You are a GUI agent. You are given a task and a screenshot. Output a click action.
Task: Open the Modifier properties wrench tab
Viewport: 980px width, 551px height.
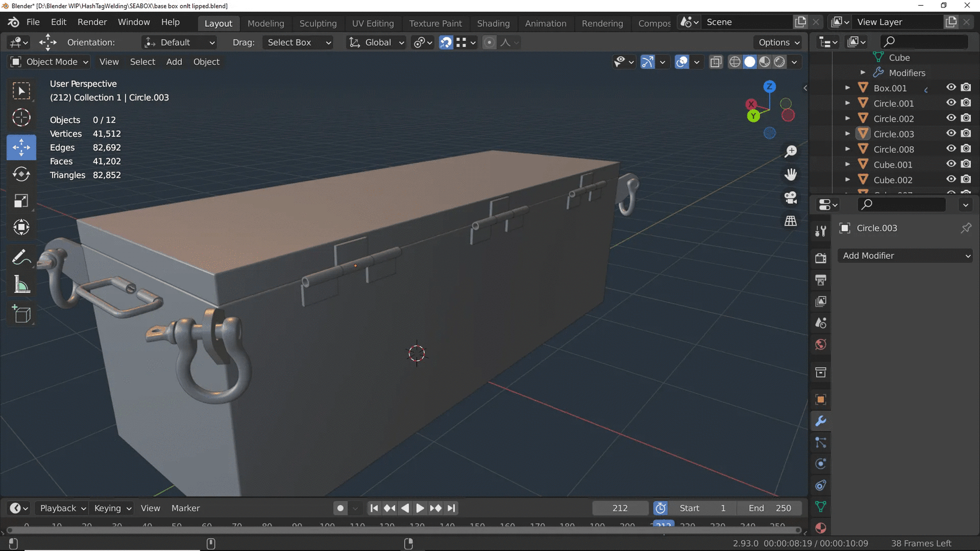click(820, 421)
